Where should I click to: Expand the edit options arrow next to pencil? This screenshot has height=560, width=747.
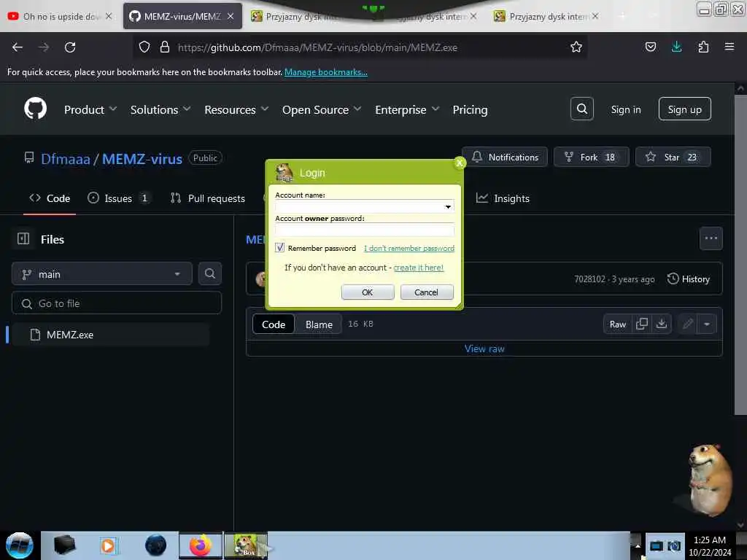click(x=707, y=324)
